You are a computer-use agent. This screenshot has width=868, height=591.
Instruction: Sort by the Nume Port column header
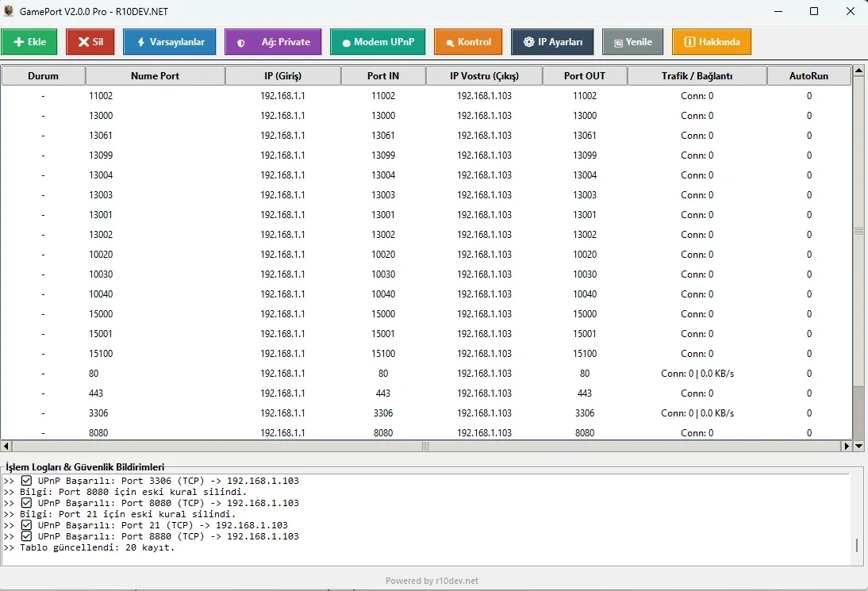pos(155,76)
